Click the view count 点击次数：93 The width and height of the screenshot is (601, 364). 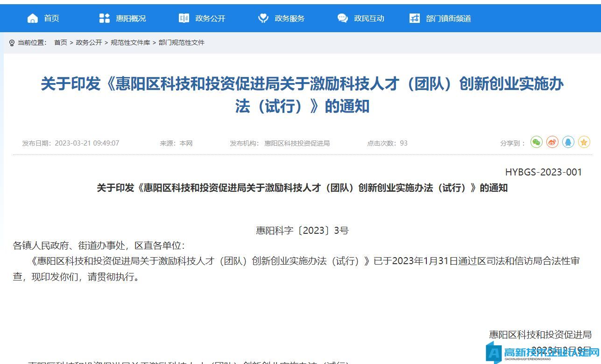coord(387,143)
